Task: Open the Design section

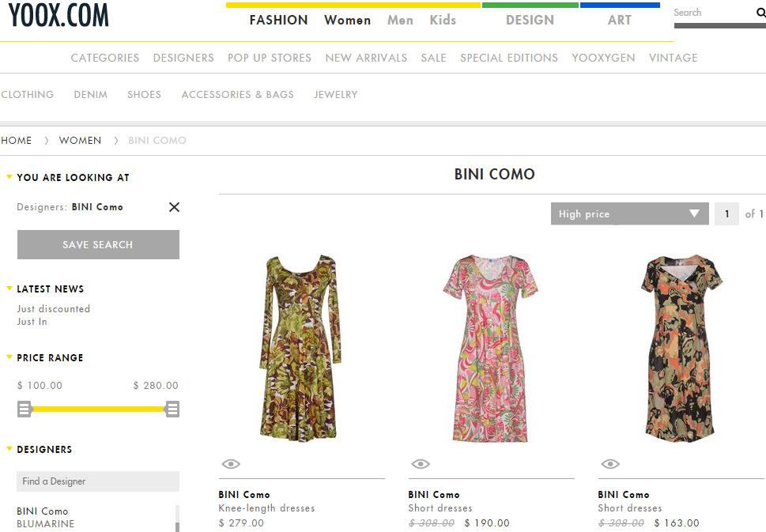Action: pos(530,20)
